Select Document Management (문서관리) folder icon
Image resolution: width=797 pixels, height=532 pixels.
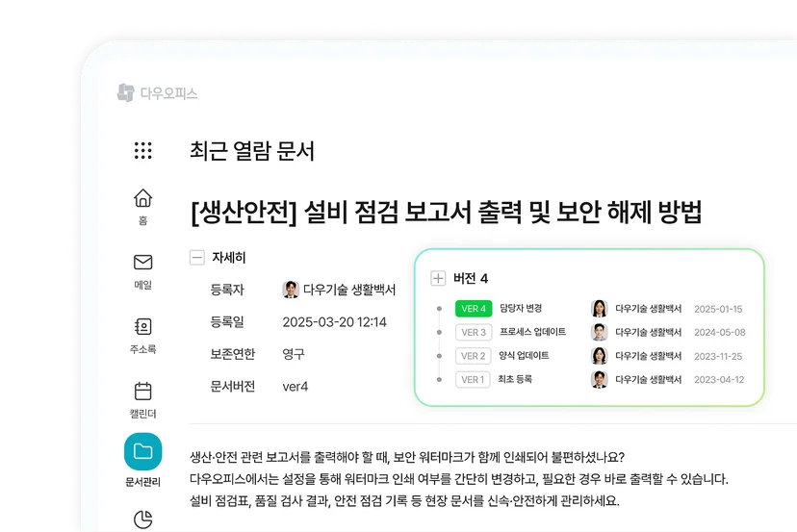coord(142,451)
